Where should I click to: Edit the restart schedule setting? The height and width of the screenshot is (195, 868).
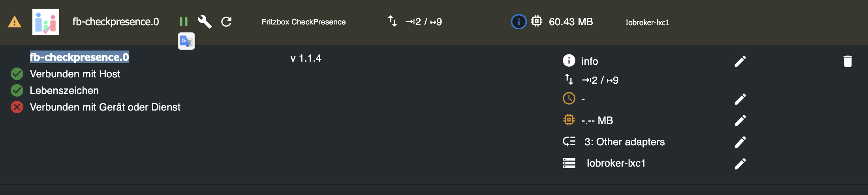pos(740,99)
